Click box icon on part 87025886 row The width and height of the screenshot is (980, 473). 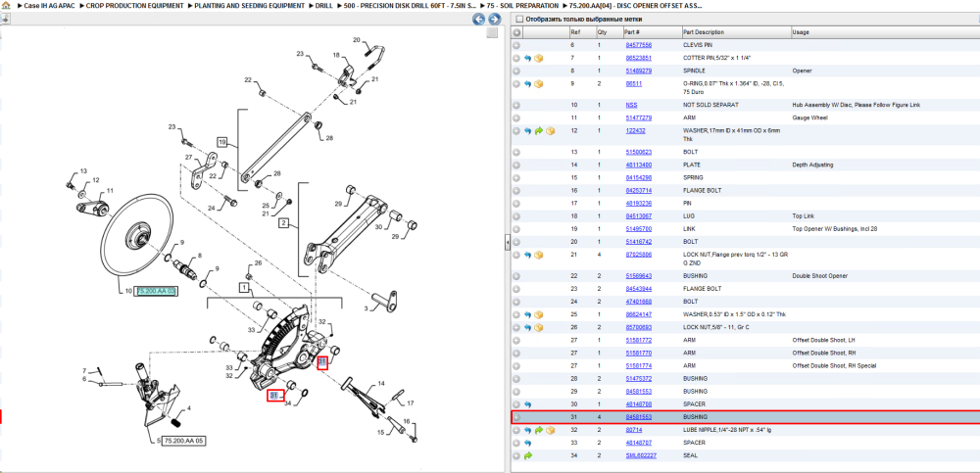point(539,255)
